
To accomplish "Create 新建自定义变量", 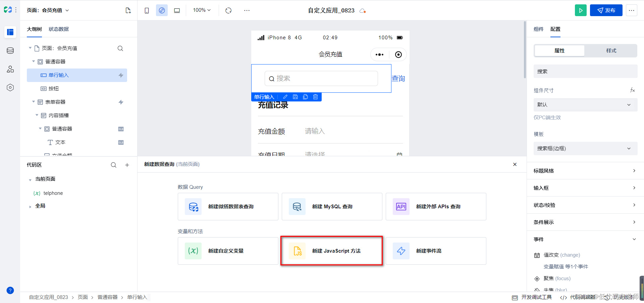I will (x=228, y=251).
